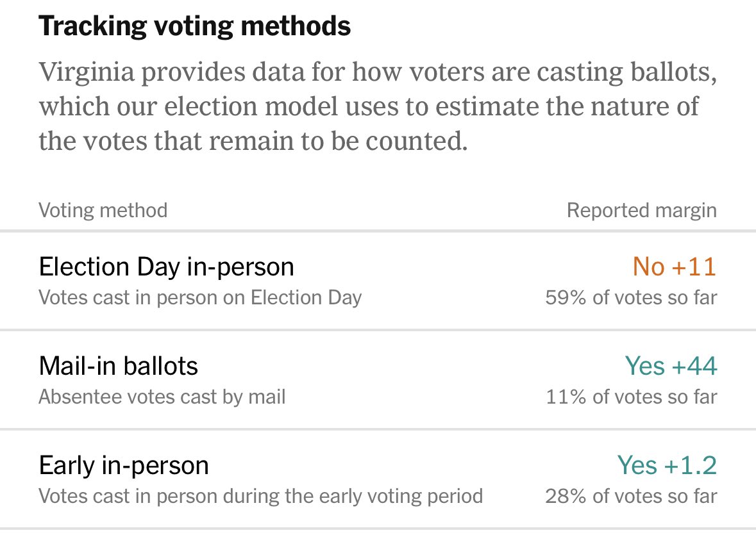Viewport: 756px width, 542px height.
Task: Click "Votes cast in person on Election Day" subtitle
Action: (x=200, y=297)
